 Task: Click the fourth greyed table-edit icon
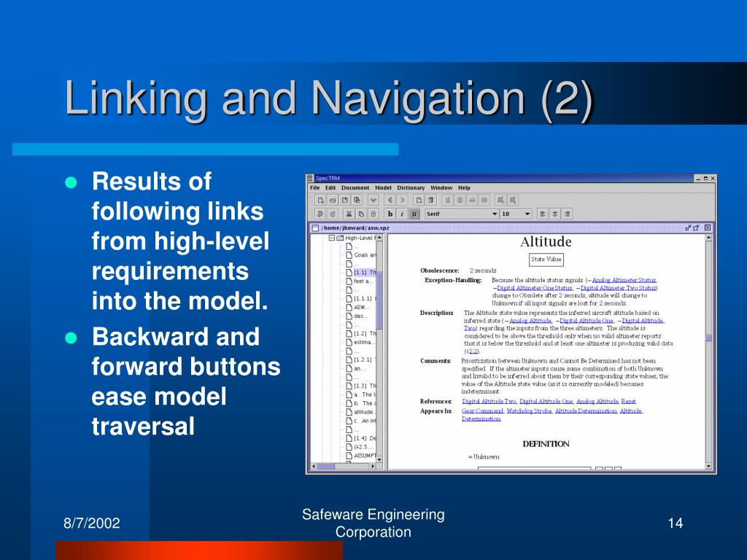[484, 201]
